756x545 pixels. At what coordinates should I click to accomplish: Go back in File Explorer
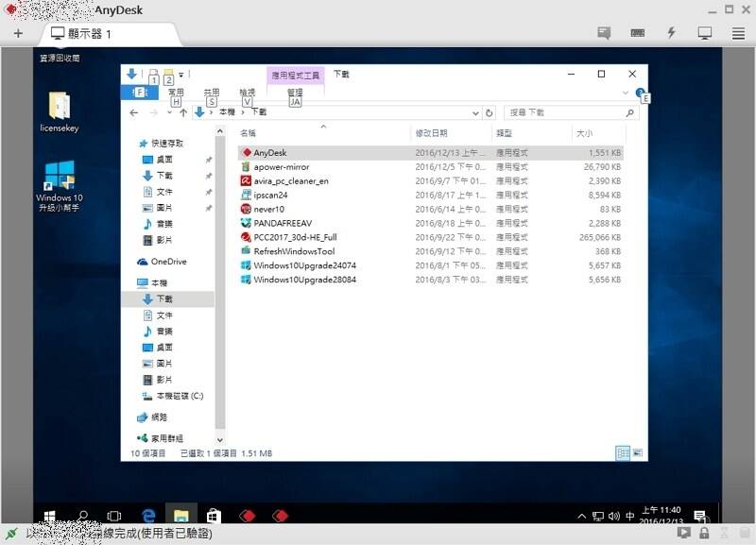134,112
